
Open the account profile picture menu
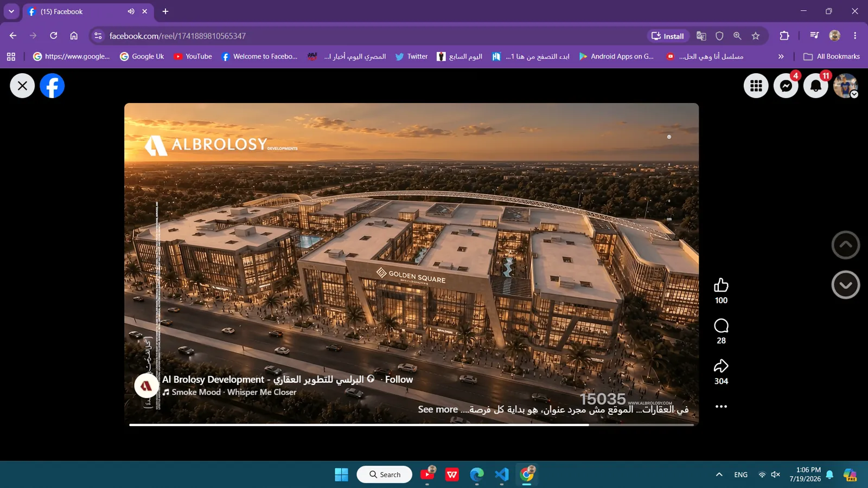click(845, 86)
